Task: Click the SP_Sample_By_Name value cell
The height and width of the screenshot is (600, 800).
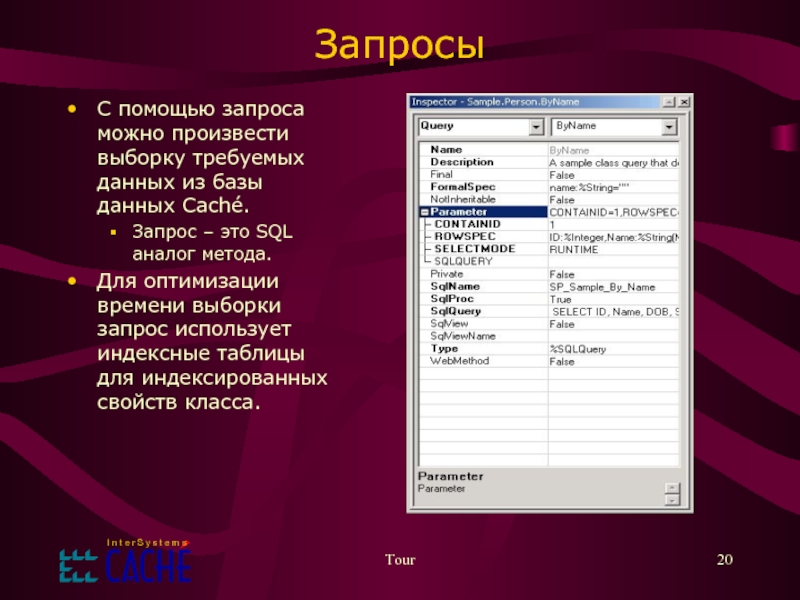Action: coord(614,287)
